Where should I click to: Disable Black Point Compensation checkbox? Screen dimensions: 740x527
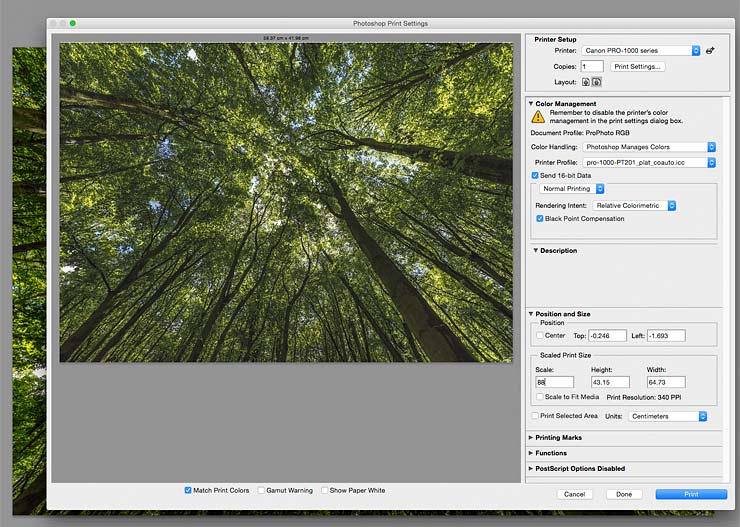[539, 218]
